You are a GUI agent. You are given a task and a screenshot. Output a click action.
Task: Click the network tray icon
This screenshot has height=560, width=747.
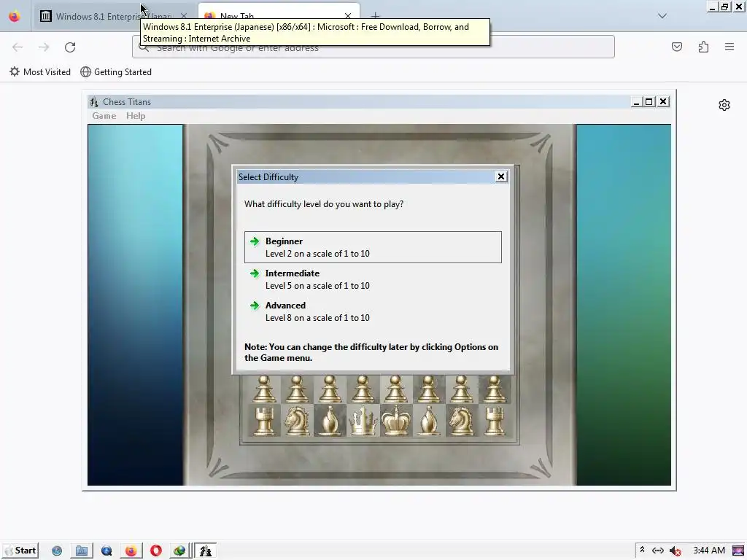pos(658,551)
